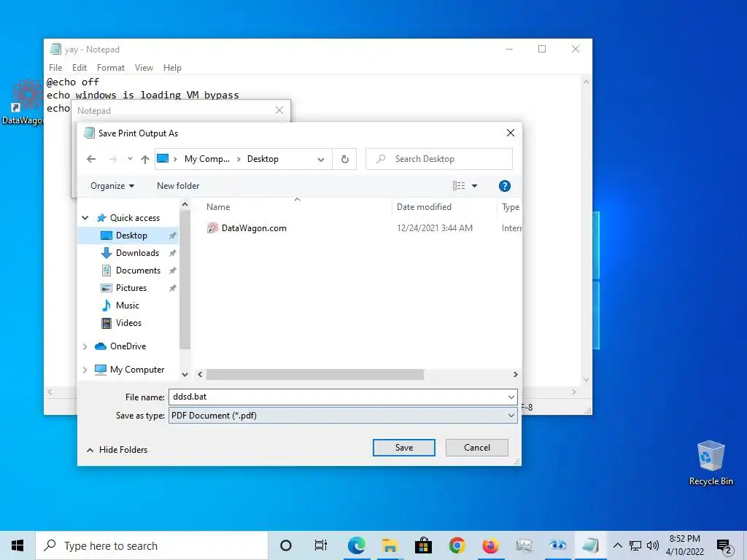This screenshot has width=747, height=560.
Task: Open the Help menu in Notepad
Action: (172, 68)
